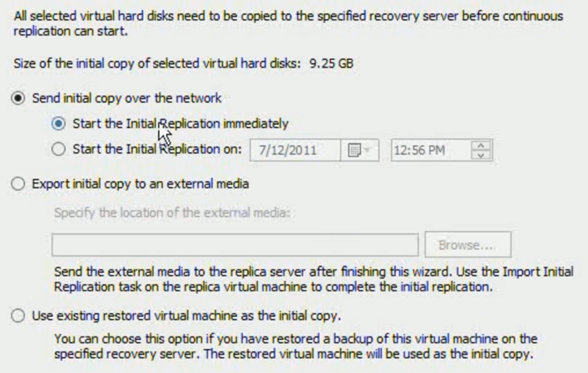
Task: Select Start the Initial Replication on radio
Action: click(x=58, y=150)
